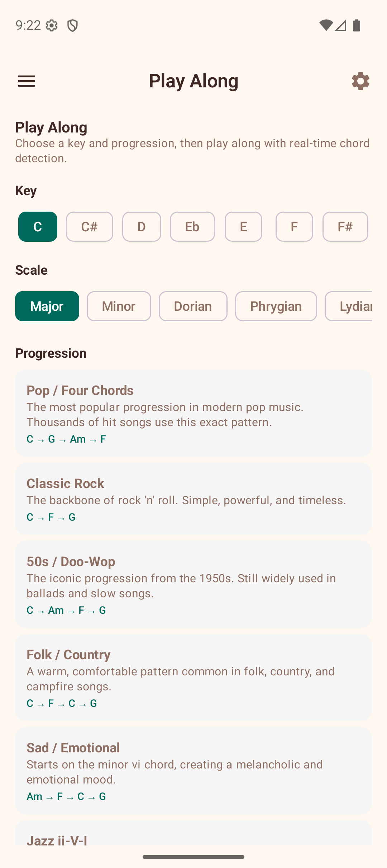The image size is (387, 868).
Task: Choose the Classic Rock progression
Action: pos(193,498)
